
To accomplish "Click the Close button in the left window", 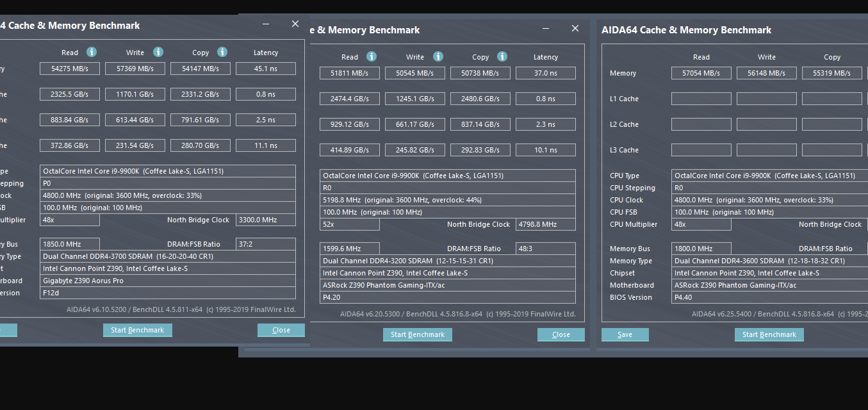I will click(x=281, y=330).
